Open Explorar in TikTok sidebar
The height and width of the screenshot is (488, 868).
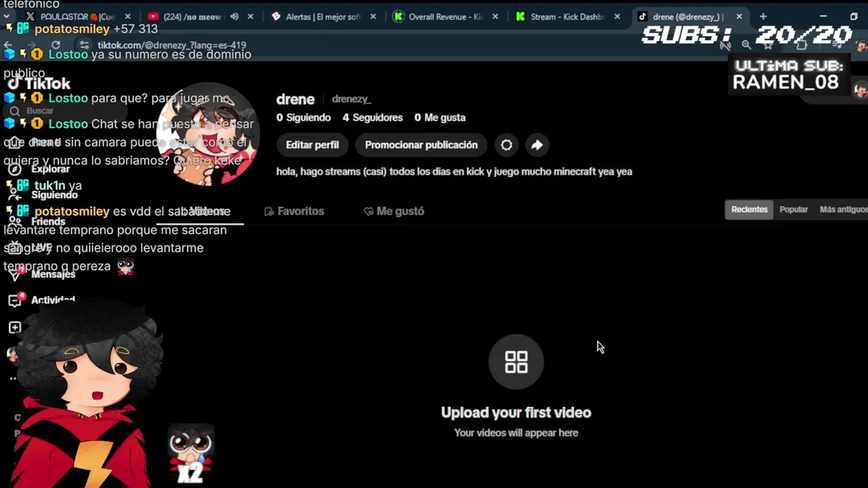pos(39,169)
